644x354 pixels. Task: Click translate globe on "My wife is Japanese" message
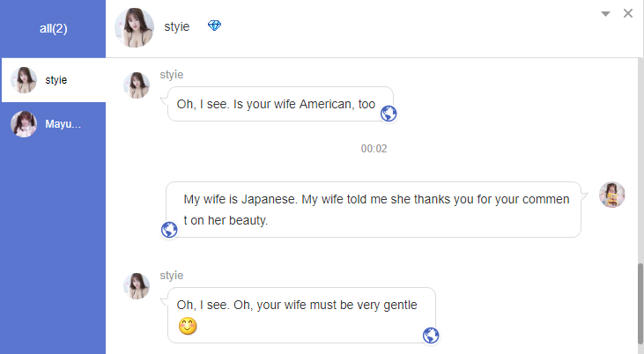[x=170, y=230]
